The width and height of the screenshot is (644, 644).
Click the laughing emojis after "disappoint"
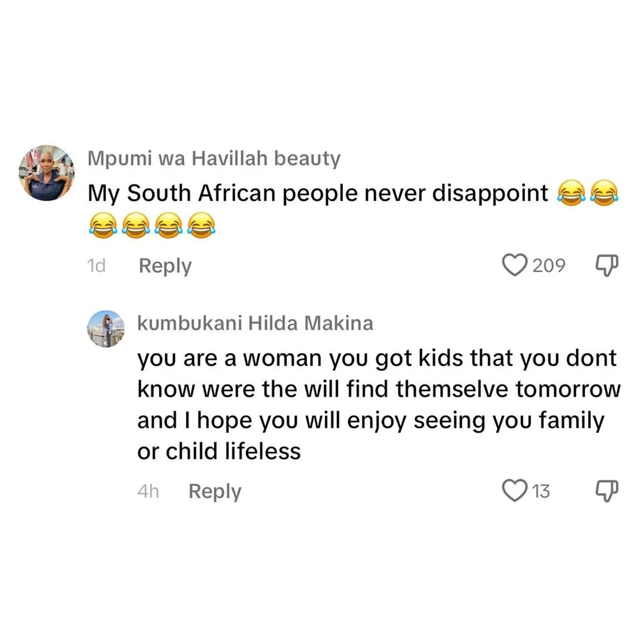tap(587, 194)
